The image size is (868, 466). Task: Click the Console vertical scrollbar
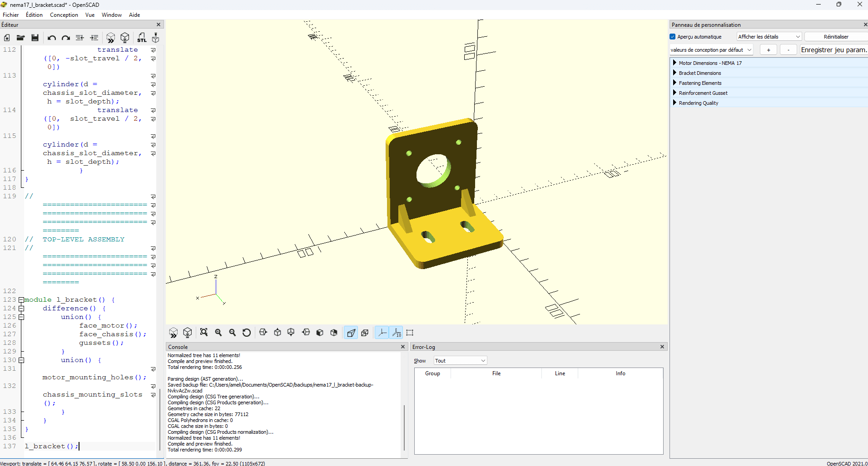tap(404, 427)
